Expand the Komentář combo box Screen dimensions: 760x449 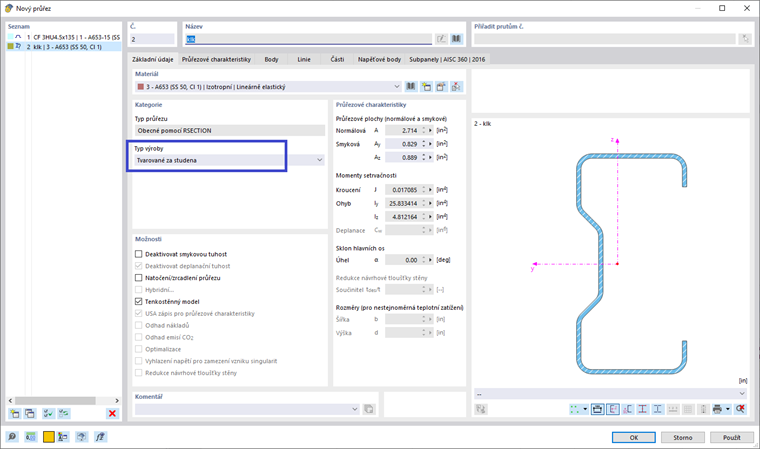pos(355,409)
